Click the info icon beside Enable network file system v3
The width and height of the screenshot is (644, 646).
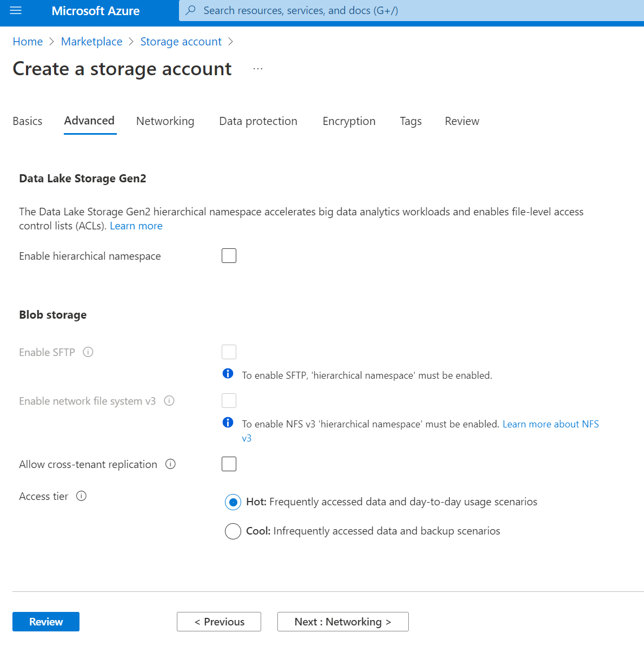(x=169, y=401)
